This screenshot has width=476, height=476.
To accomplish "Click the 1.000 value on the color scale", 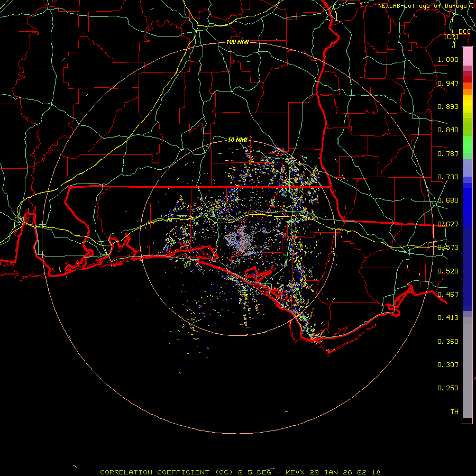I will pos(448,59).
